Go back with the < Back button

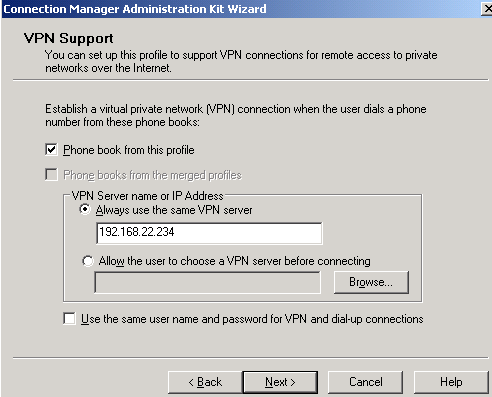tap(205, 382)
